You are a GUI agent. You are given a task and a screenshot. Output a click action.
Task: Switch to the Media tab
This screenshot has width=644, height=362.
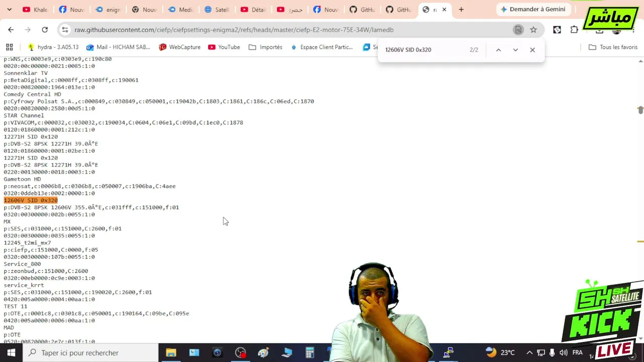[180, 10]
